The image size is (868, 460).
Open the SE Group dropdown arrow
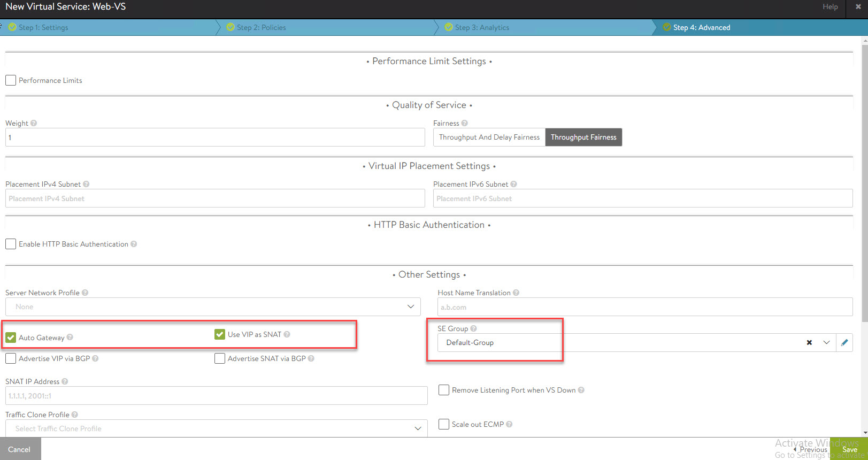pos(826,343)
